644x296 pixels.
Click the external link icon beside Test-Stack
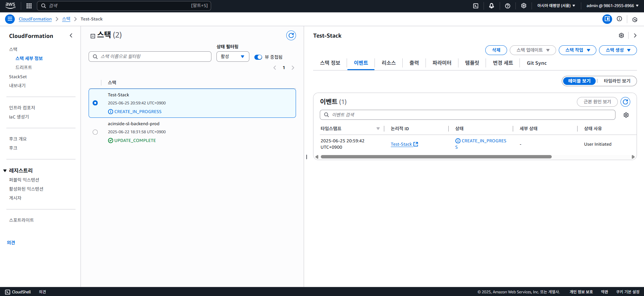tap(416, 144)
